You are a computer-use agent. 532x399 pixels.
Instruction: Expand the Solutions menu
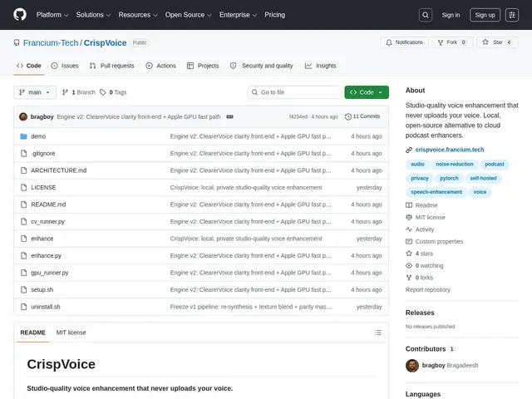(93, 15)
